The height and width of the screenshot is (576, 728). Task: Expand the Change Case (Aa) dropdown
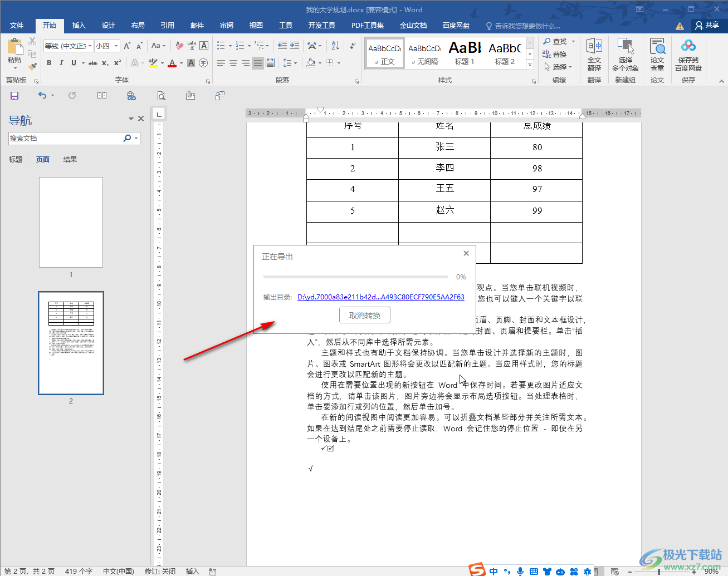[x=158, y=46]
